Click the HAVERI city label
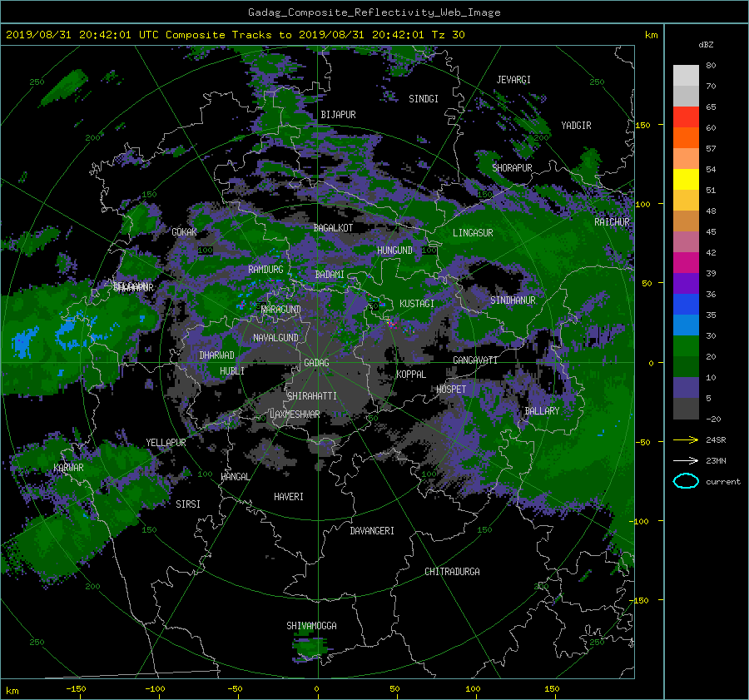Image resolution: width=749 pixels, height=700 pixels. [x=289, y=497]
